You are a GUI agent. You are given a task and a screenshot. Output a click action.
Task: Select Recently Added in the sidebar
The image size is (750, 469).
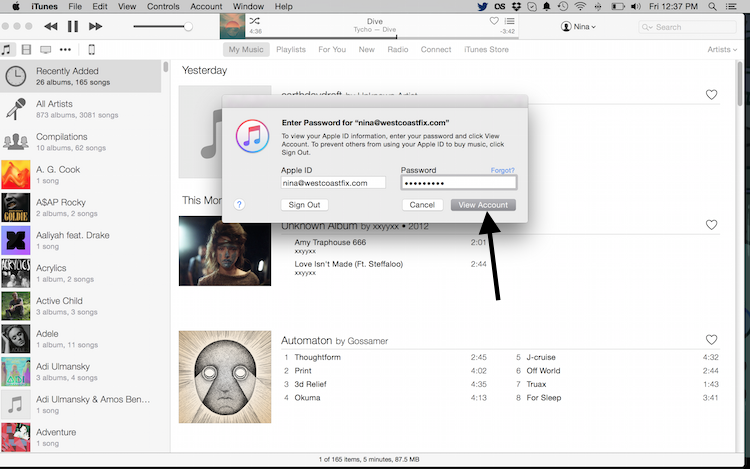81,76
